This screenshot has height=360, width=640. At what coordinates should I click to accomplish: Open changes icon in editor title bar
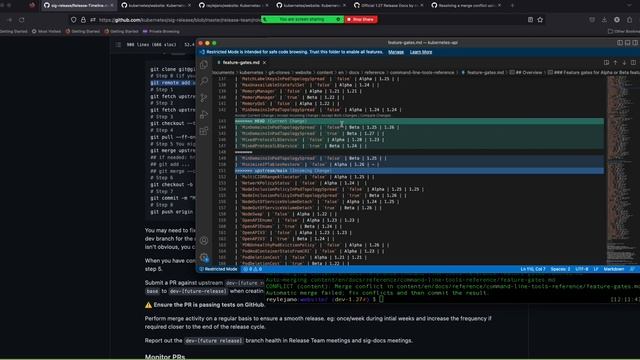coord(606,62)
